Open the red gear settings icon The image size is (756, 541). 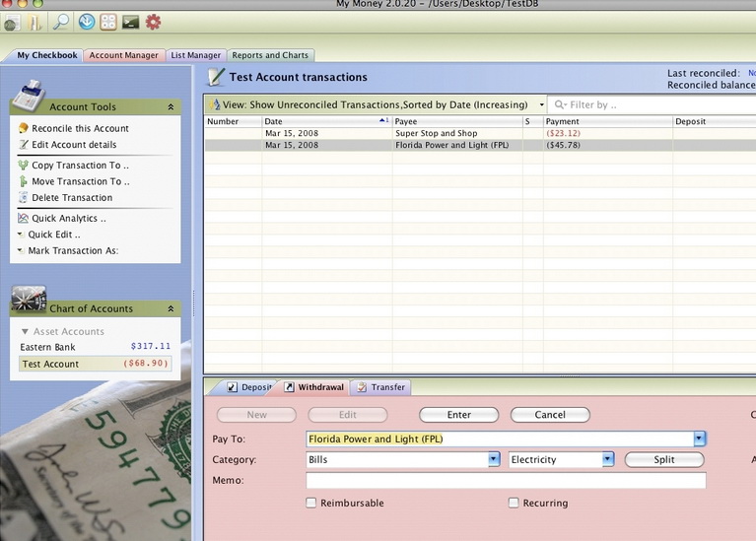(153, 22)
